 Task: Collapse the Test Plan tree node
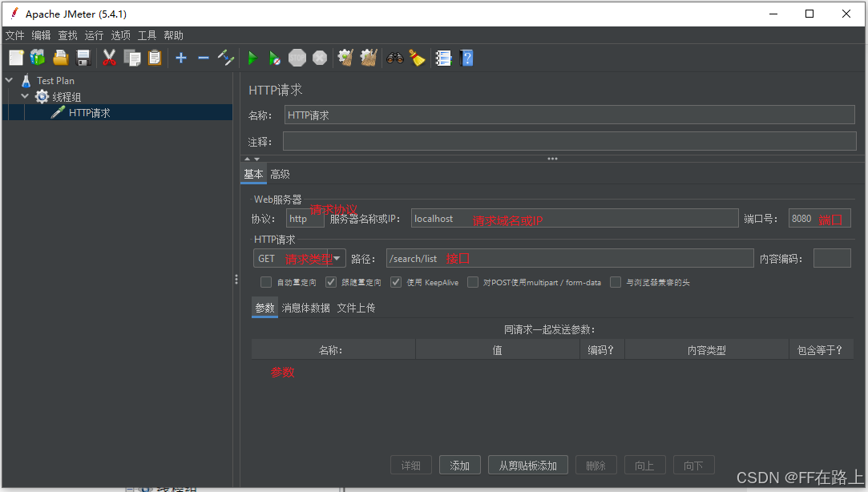9,80
